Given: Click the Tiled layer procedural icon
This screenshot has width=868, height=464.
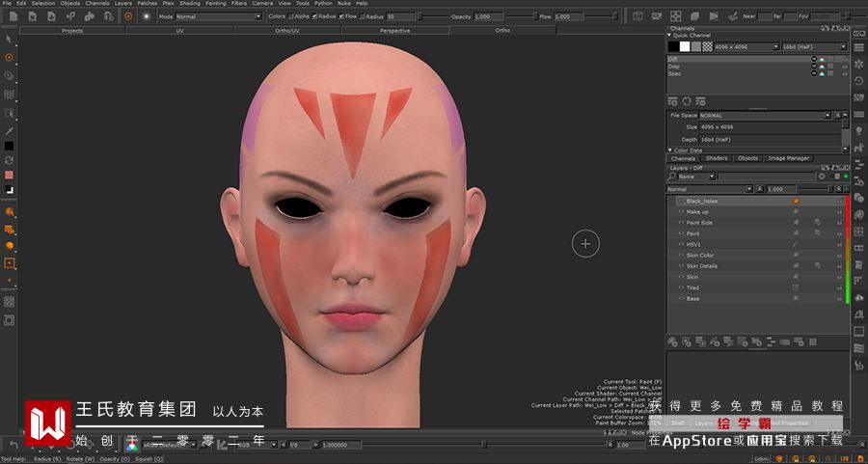Looking at the screenshot, I should pyautogui.click(x=796, y=287).
